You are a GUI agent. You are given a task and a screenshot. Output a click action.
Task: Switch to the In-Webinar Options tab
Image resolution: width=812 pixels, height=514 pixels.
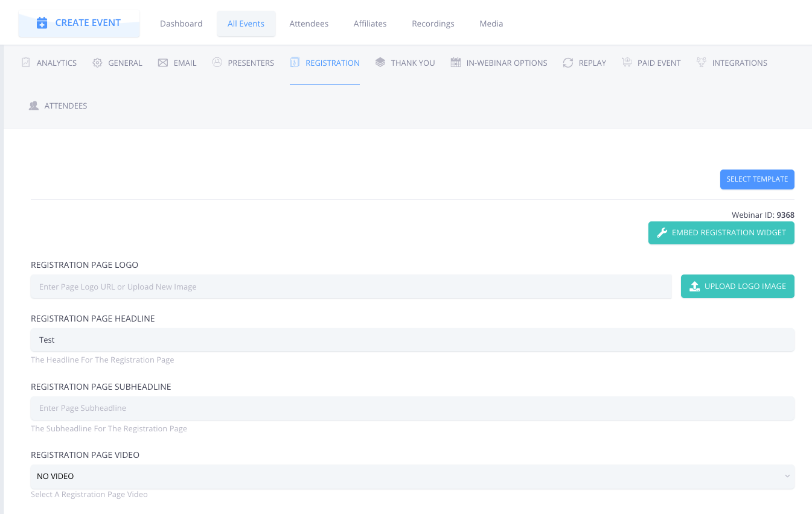[x=499, y=63]
